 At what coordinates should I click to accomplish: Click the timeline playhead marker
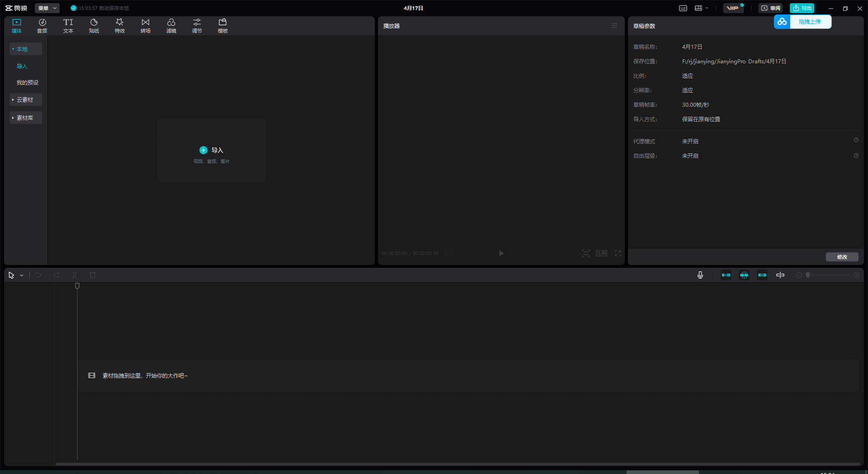click(x=77, y=286)
